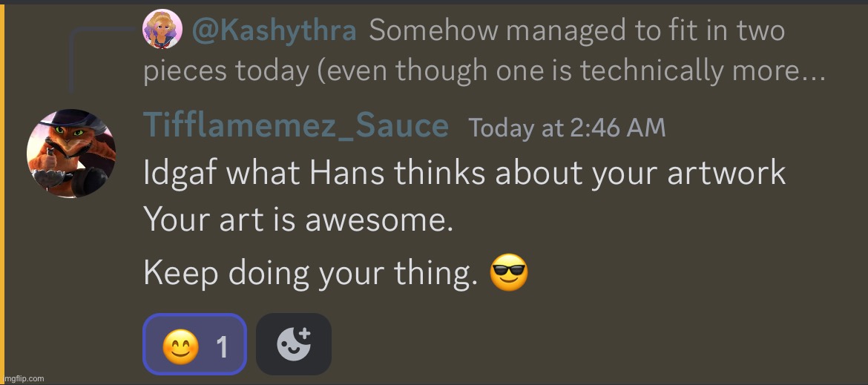Click the "Your art is awesome." text

click(297, 221)
